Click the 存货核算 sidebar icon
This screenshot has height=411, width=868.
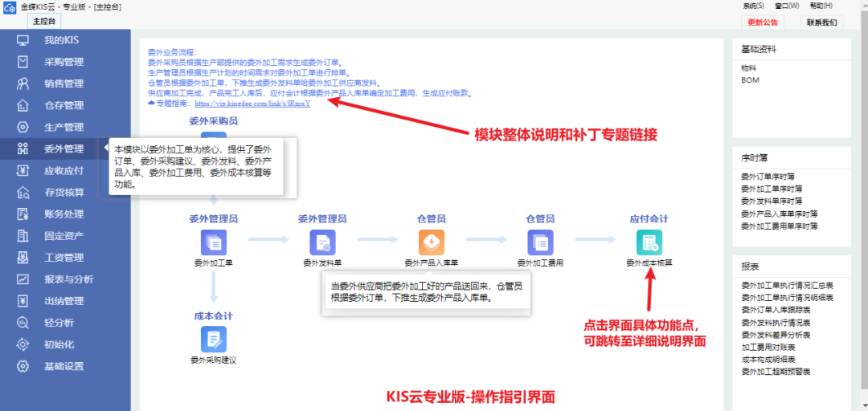23,193
